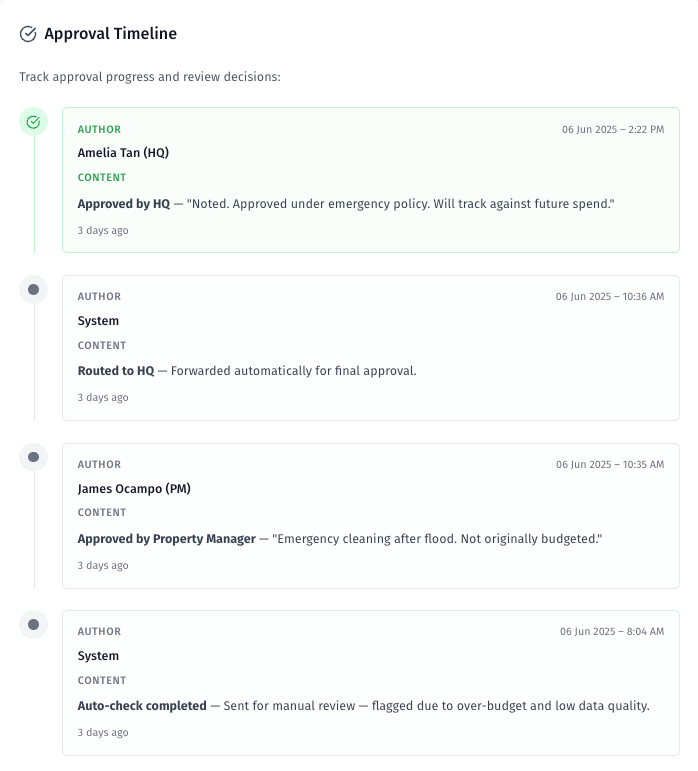Click the Approval Timeline heading text
The height and width of the screenshot is (771, 698).
coord(110,34)
